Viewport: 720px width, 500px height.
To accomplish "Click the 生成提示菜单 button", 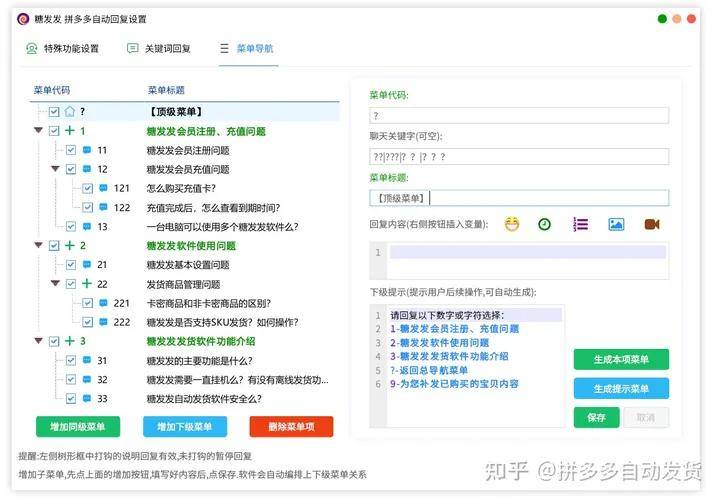I will 621,388.
